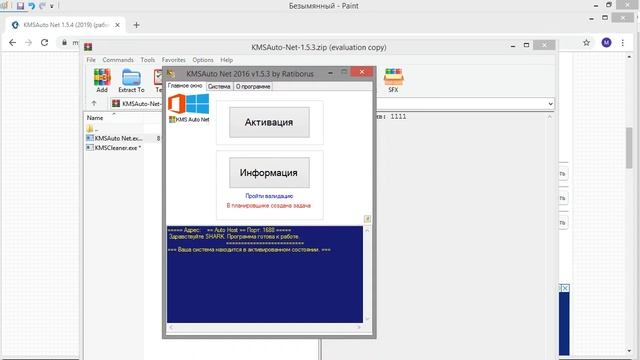640x360 pixels.
Task: Open the File menu in WinRAR
Action: click(x=91, y=60)
